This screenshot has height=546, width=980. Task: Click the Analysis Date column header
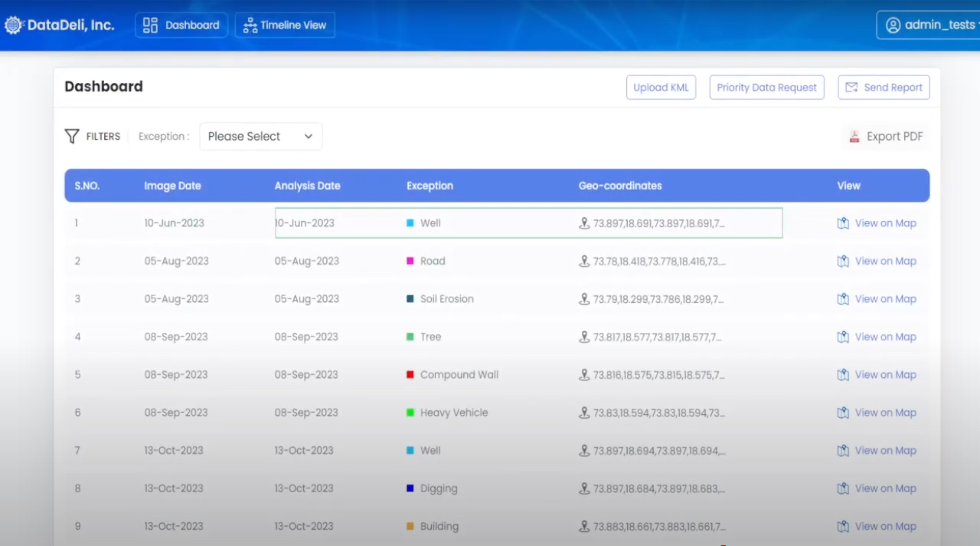click(x=307, y=186)
